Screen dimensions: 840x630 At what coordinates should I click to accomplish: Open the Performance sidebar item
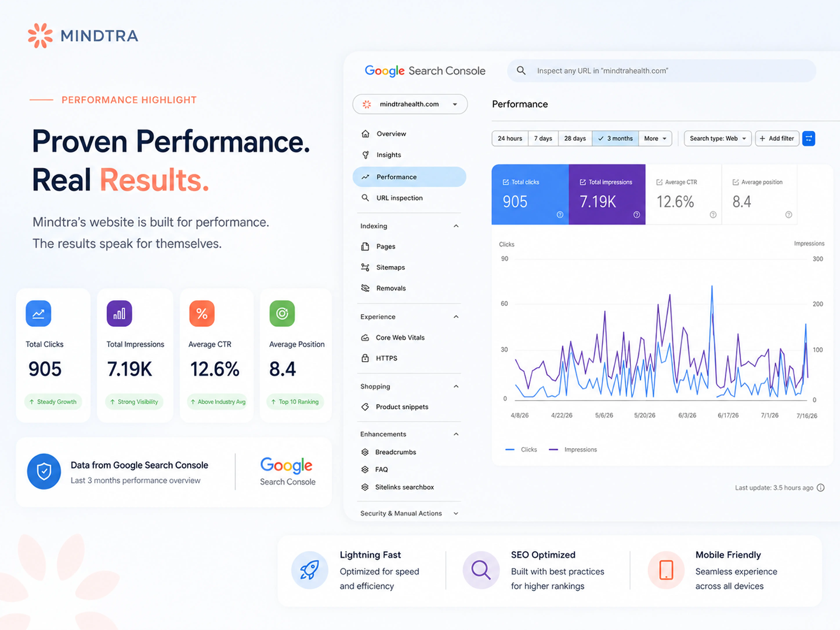(409, 177)
